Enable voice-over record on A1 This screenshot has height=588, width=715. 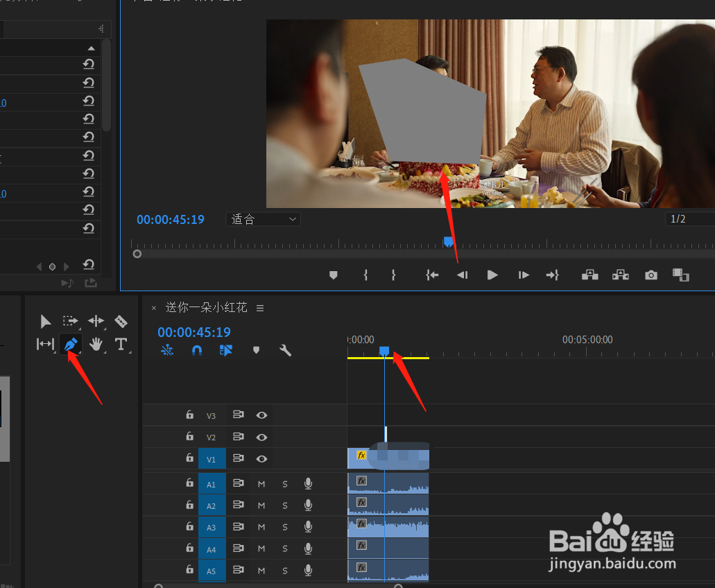click(x=308, y=483)
